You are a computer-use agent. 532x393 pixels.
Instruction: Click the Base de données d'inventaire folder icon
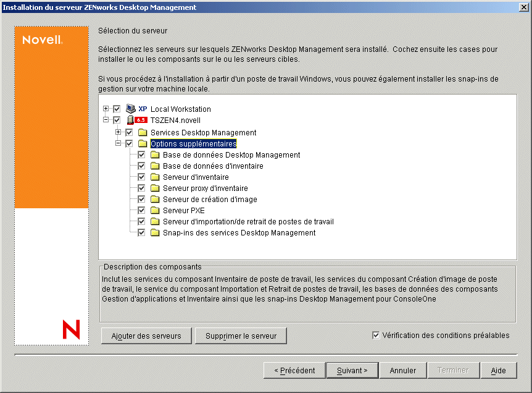pyautogui.click(x=156, y=166)
